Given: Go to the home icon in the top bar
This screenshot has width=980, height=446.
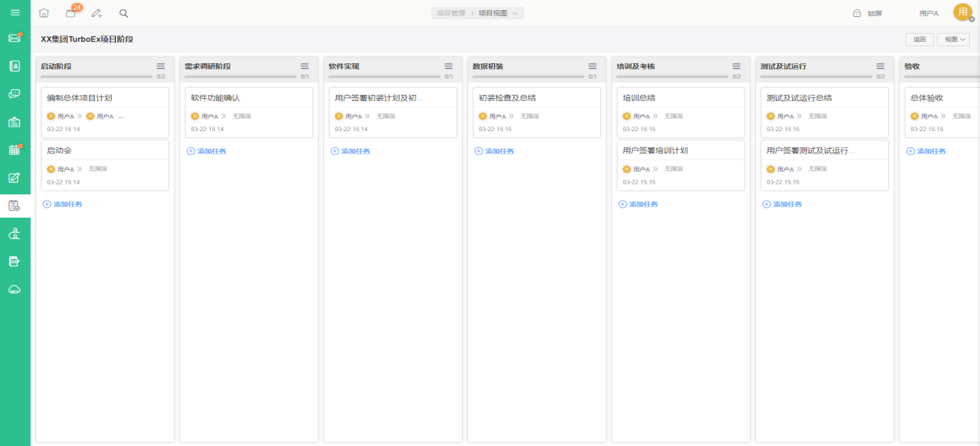Looking at the screenshot, I should tap(44, 13).
